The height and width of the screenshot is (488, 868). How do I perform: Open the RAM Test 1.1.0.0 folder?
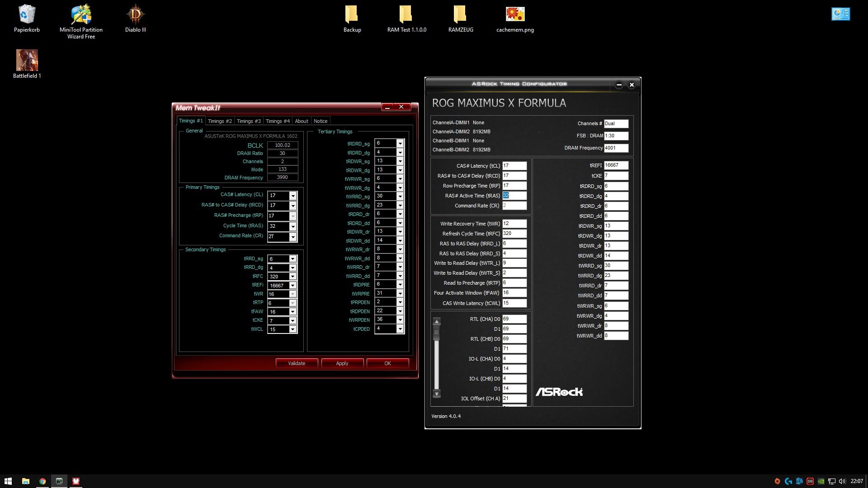tap(406, 19)
